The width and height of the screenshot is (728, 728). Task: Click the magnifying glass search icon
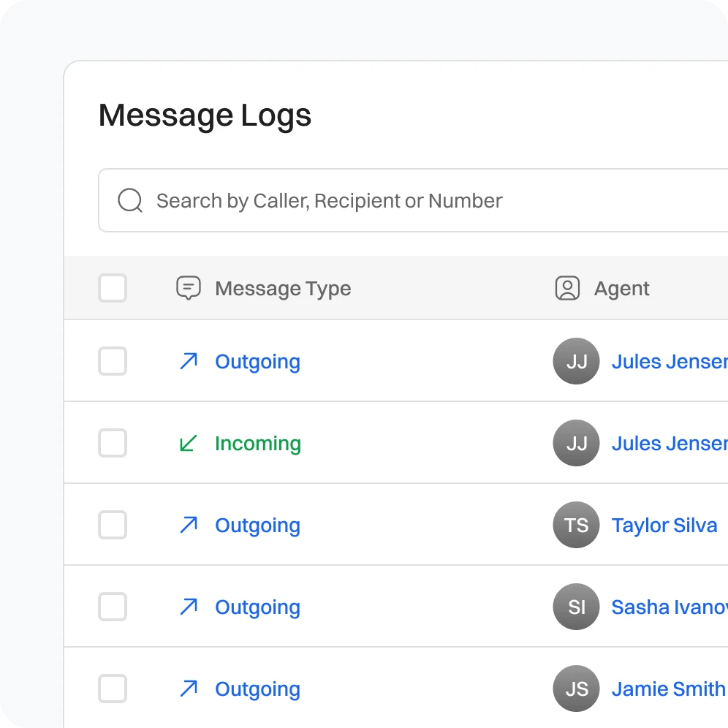click(x=130, y=200)
